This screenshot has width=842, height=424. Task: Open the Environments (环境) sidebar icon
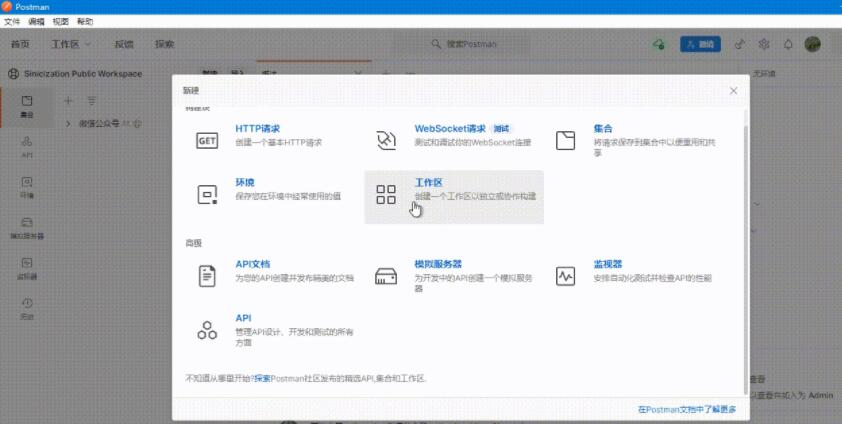coord(27,182)
